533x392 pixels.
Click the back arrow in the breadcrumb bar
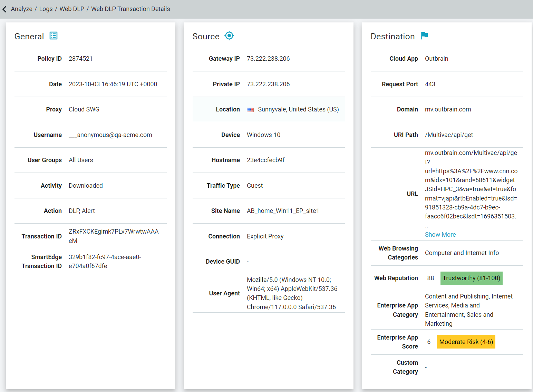coord(4,9)
